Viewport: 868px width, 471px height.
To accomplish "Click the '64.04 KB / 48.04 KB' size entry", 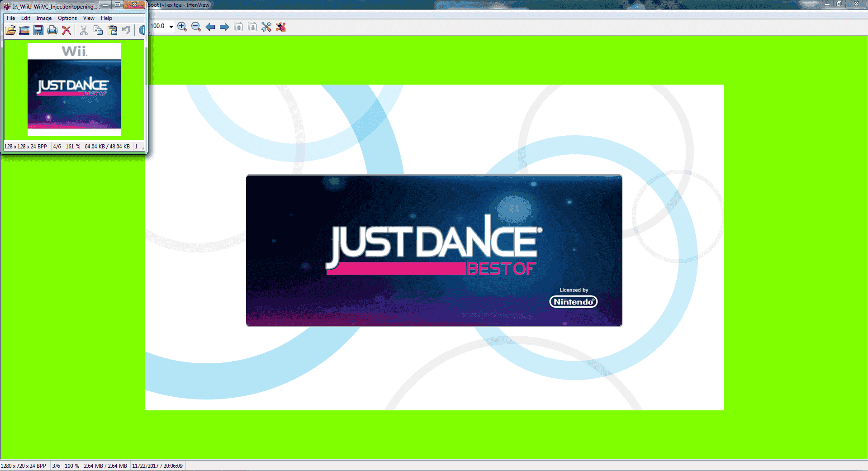I will coord(107,147).
